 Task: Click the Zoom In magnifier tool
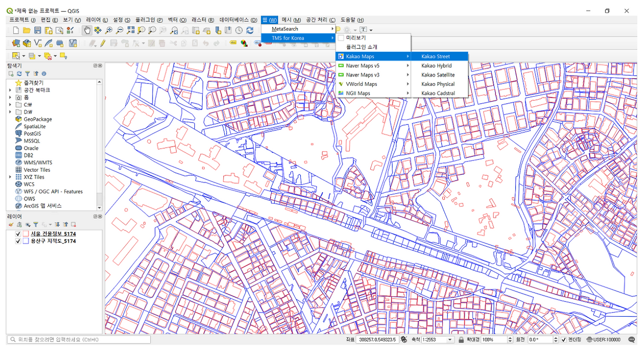pos(109,30)
